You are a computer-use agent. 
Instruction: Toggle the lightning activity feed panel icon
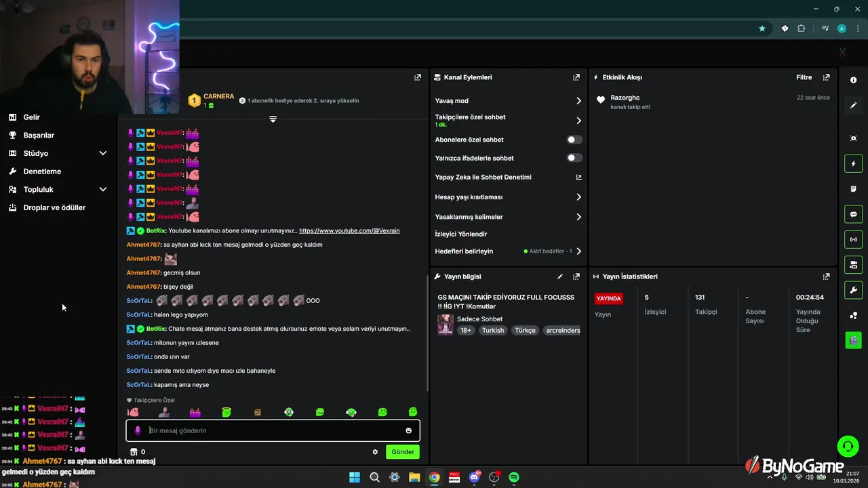coord(853,164)
